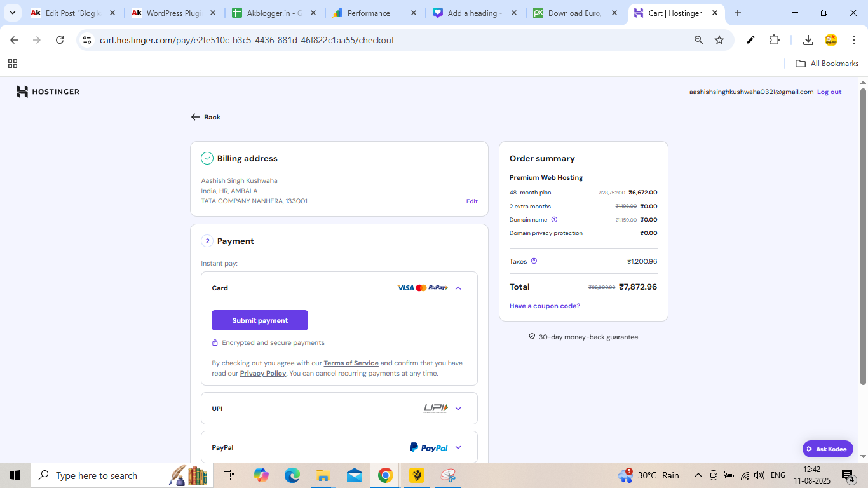Open the Windows Start menu
Image resolution: width=868 pixels, height=488 pixels.
(15, 475)
